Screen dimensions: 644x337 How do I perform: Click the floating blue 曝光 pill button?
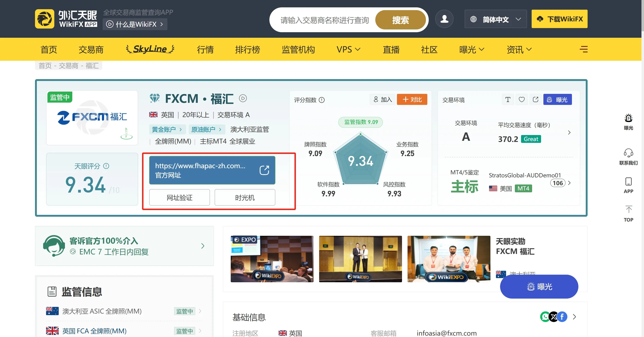coord(539,286)
